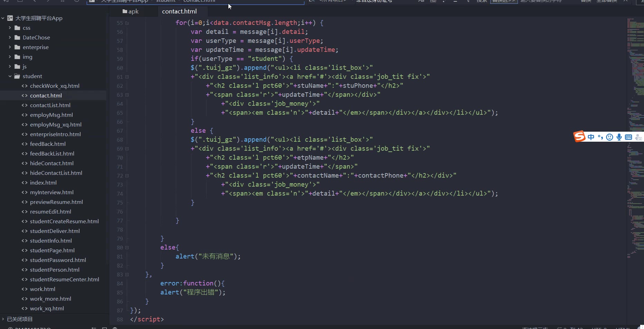Fold code block at line 72
This screenshot has height=329, width=644.
pos(127,176)
